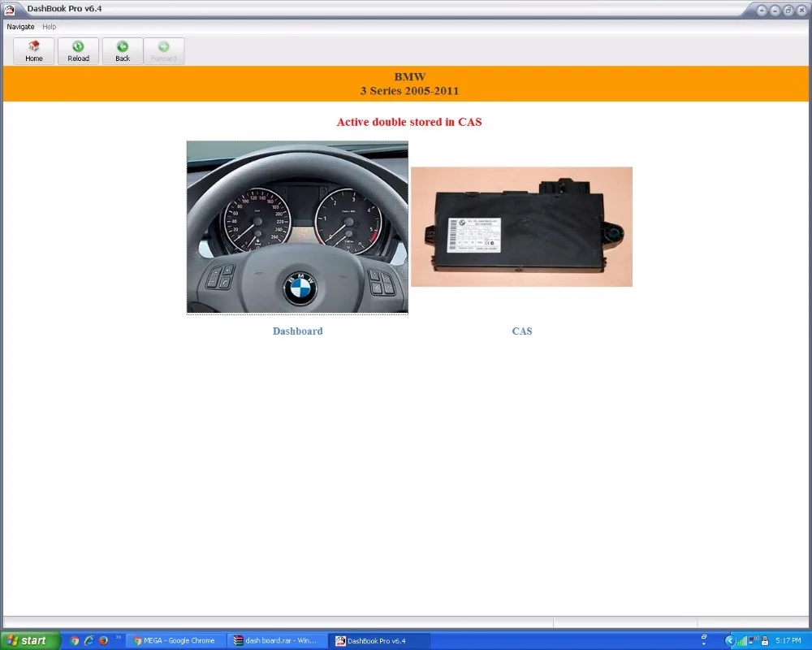Click the greyed-out Forward button
This screenshot has height=650, width=812.
point(164,51)
